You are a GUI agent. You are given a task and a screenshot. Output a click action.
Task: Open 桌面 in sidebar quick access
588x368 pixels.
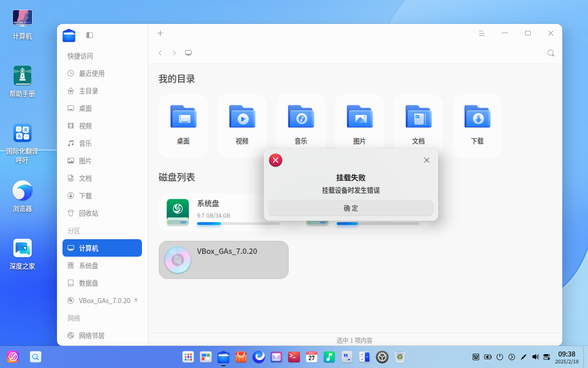click(102, 109)
